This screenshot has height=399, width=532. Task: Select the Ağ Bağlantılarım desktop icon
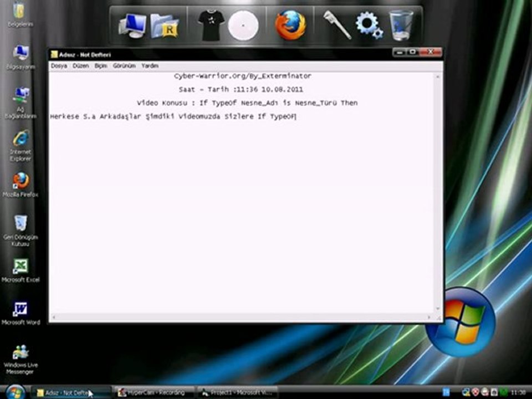point(21,103)
